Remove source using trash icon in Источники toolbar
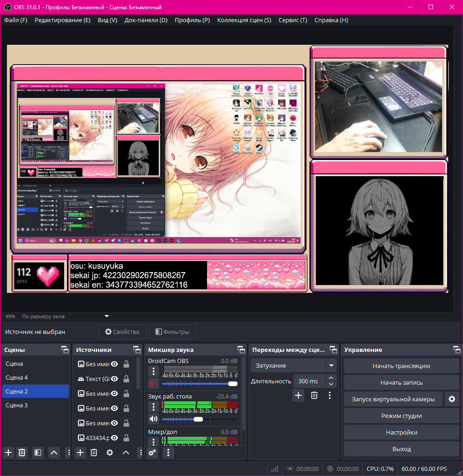The image size is (463, 476). point(94,452)
